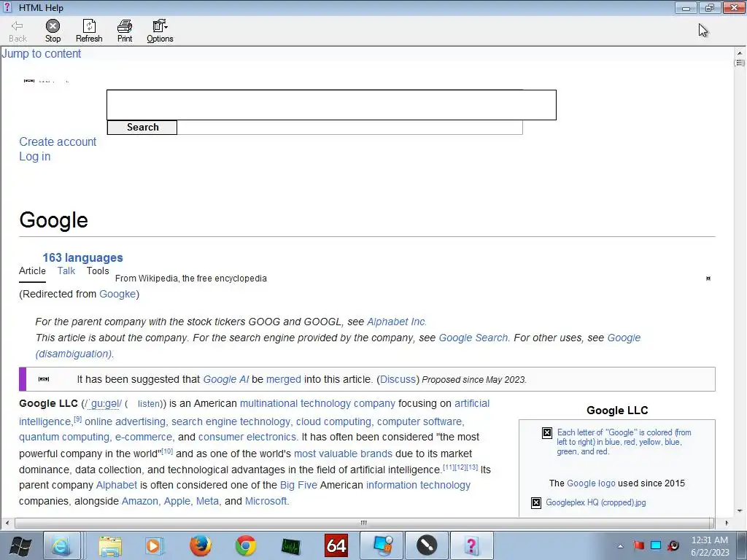
Task: Show hidden system tray icons
Action: coord(620,546)
